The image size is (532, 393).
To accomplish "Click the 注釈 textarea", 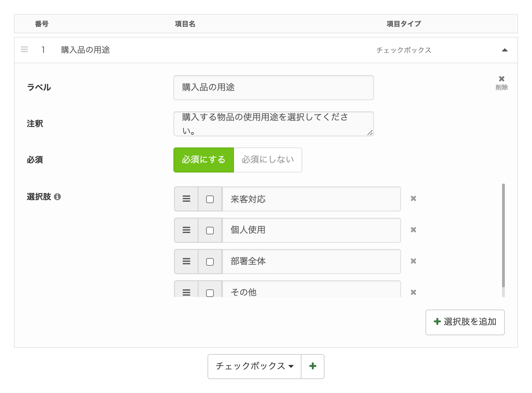I will (274, 124).
